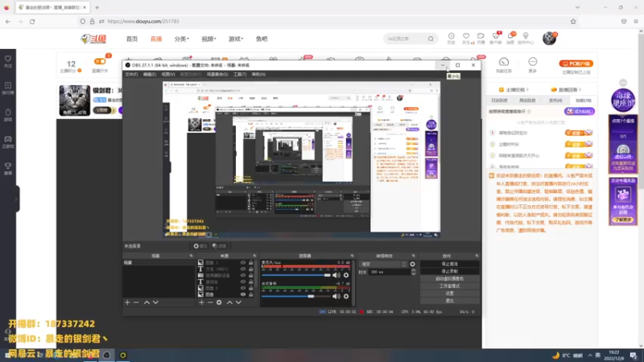Image resolution: width=644 pixels, height=362 pixels.
Task: Toggle 工作室模式 studio mode button
Action: 450,286
